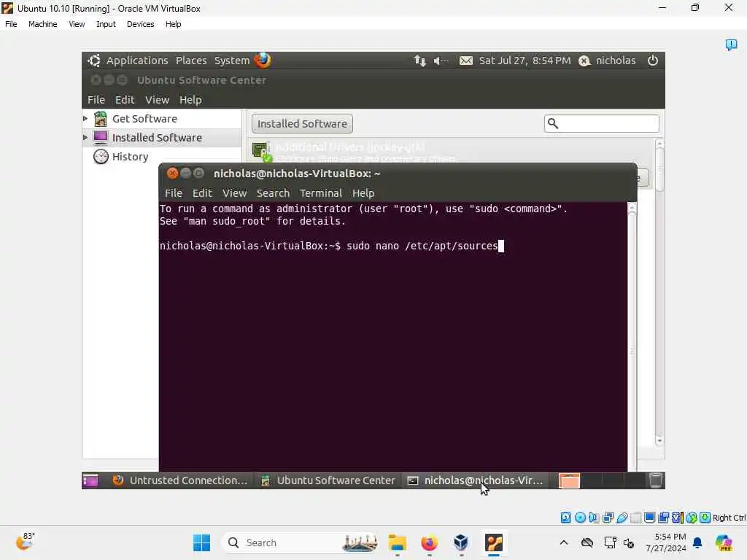Click VirtualBox audio status icon

594,518
